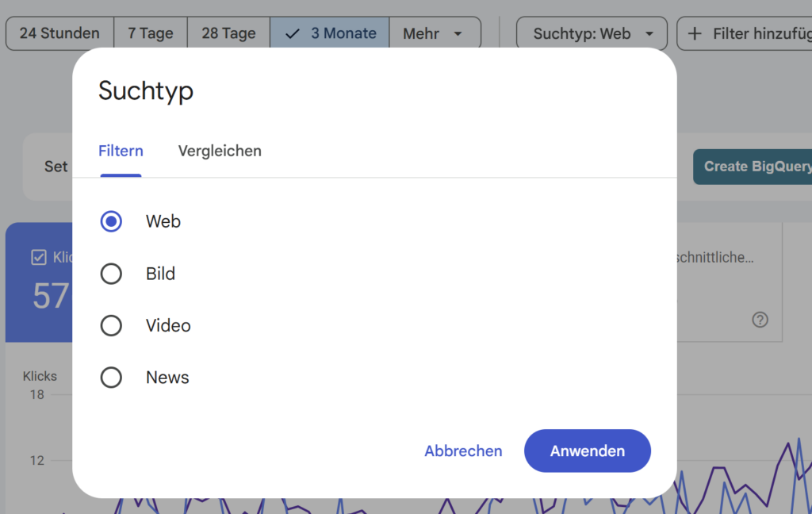The height and width of the screenshot is (514, 812).
Task: Select the Web radio button
Action: (111, 221)
